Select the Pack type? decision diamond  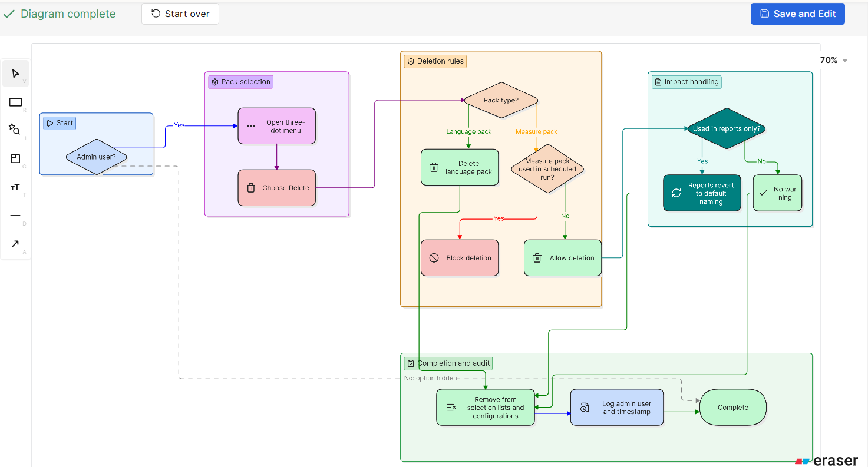(501, 100)
